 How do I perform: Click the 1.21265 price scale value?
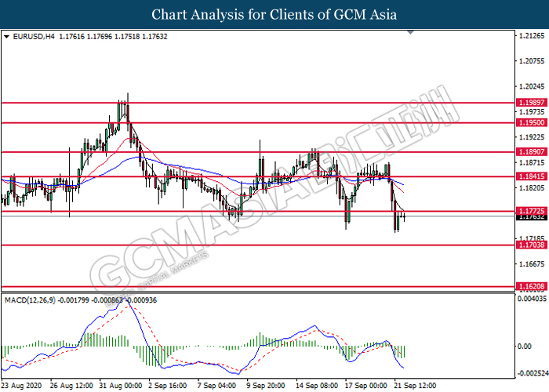pos(532,36)
